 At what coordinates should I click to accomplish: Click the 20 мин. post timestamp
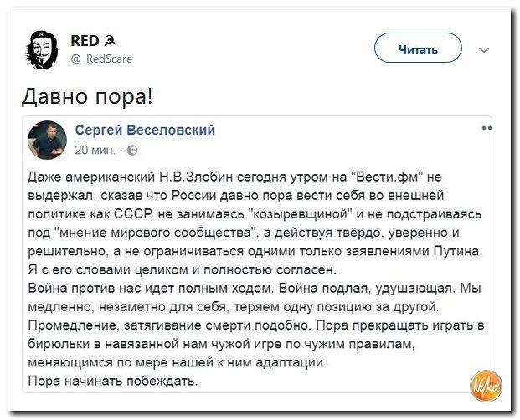[x=95, y=151]
